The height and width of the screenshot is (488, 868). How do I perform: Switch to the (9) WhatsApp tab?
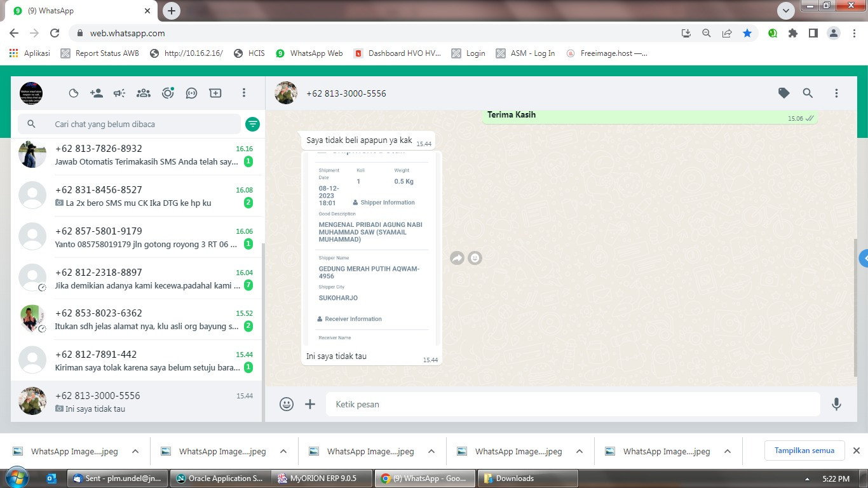80,11
